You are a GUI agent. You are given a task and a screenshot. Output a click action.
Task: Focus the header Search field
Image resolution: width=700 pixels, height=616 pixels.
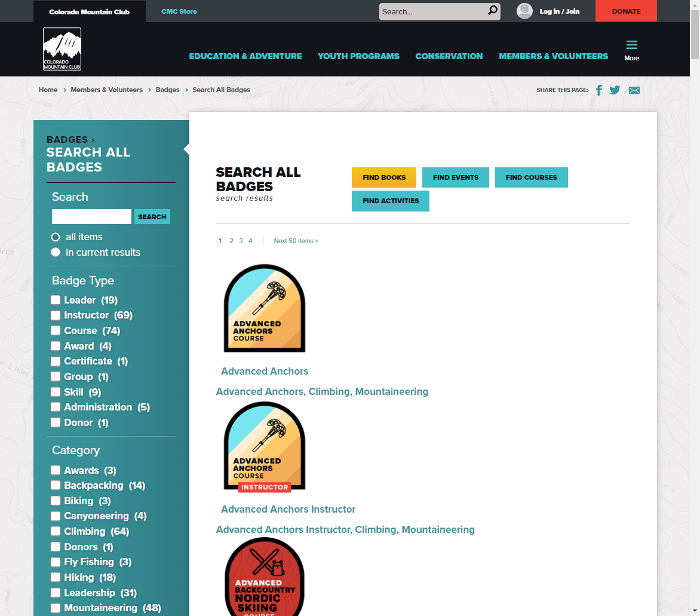[x=432, y=11]
